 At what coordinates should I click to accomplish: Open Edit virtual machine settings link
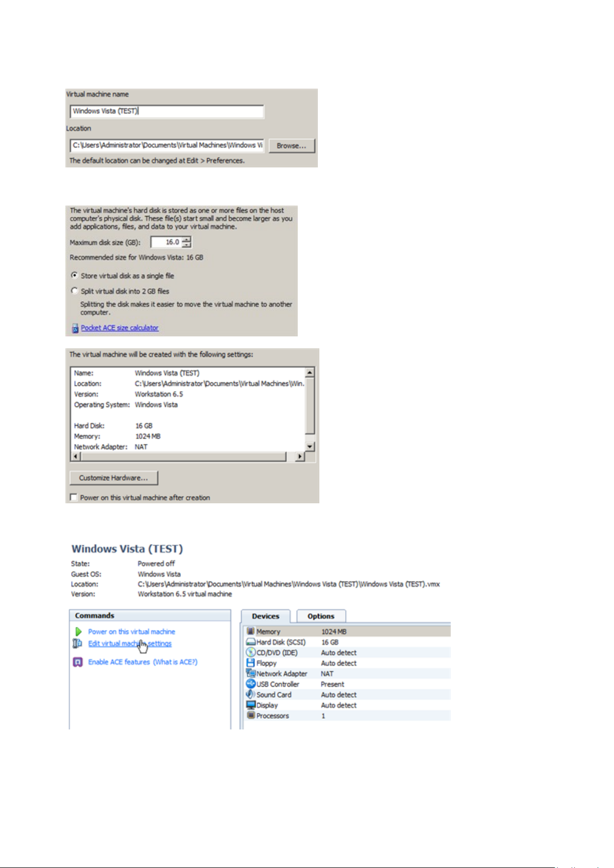point(130,643)
